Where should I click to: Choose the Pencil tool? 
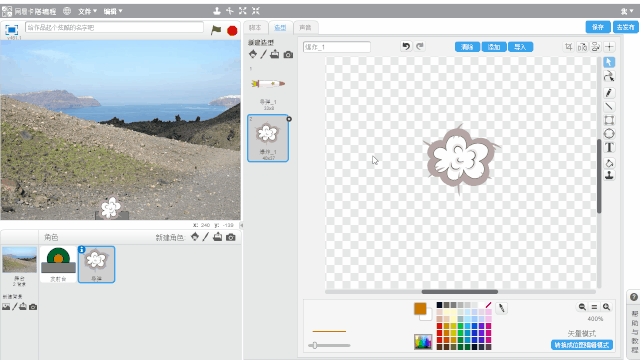[609, 93]
